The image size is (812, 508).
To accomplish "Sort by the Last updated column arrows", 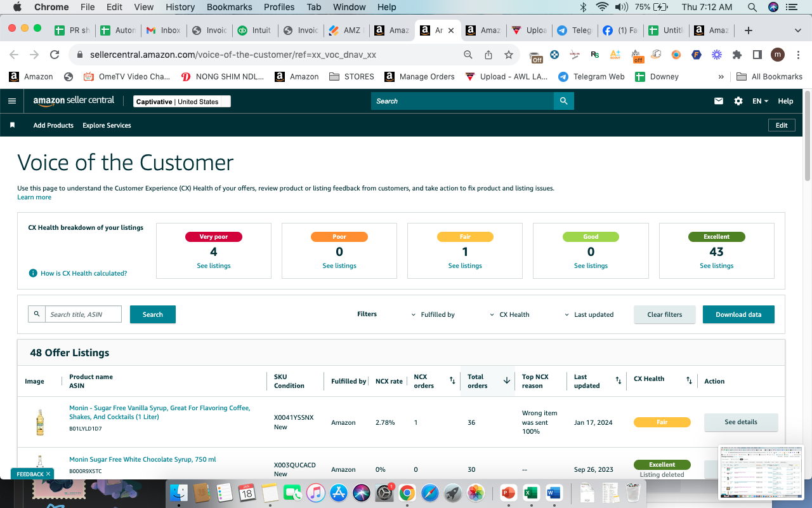I will pos(619,380).
